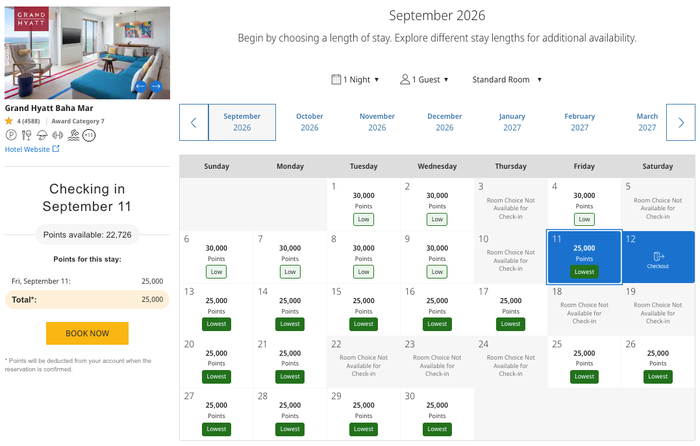The width and height of the screenshot is (700, 446).
Task: Open external link icon beside Hotel Website
Action: tap(56, 149)
